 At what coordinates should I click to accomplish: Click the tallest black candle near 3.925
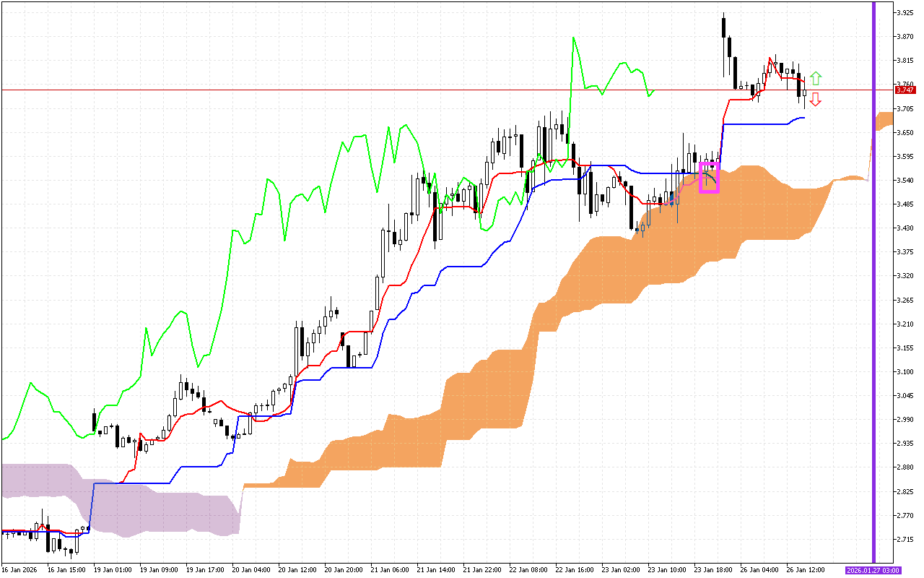pyautogui.click(x=723, y=29)
